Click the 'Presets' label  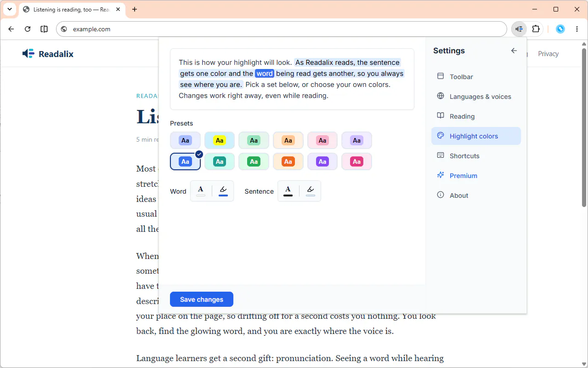pos(181,123)
